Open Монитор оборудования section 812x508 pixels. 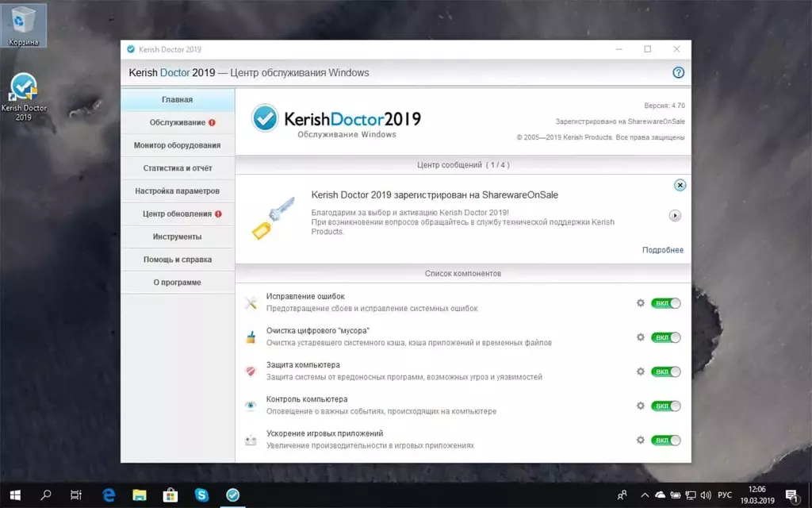(178, 145)
